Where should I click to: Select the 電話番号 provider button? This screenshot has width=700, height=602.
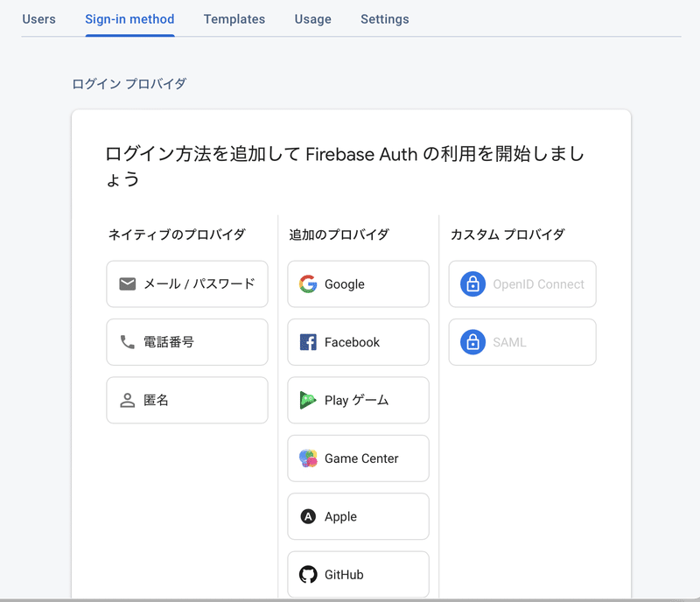click(187, 342)
